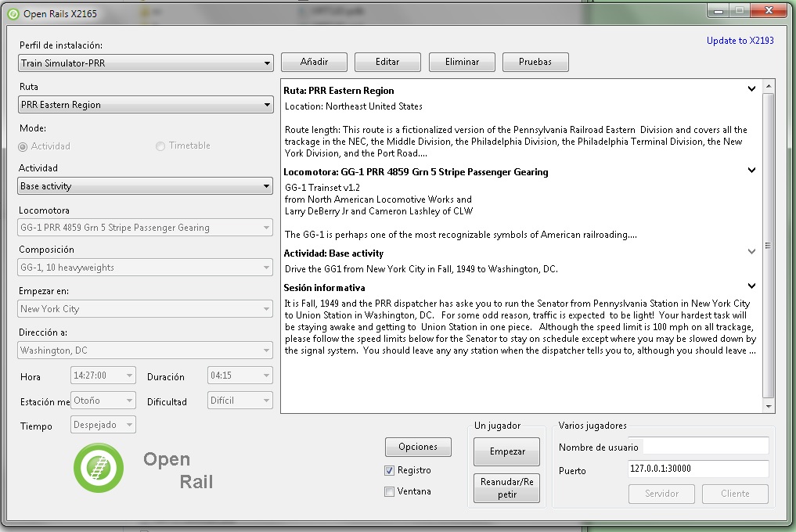The image size is (796, 532).
Task: Select the Timetable mode radio button
Action: pos(160,146)
